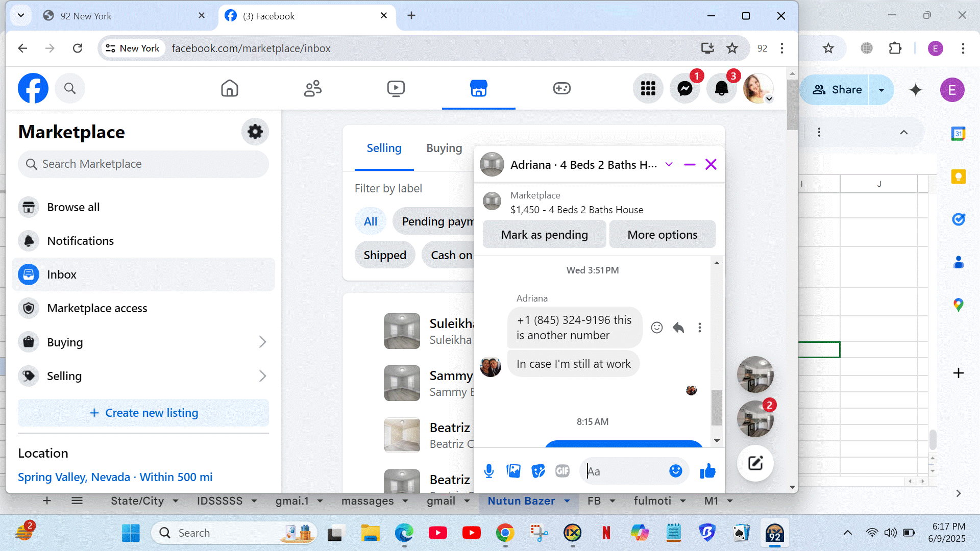
Task: Expand the Selling sidebar section
Action: coord(262,376)
